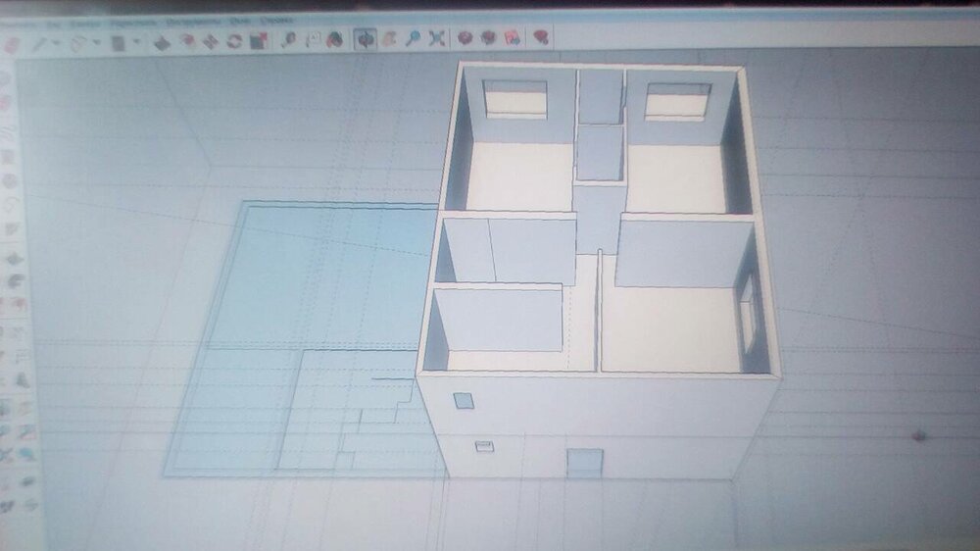This screenshot has height=551, width=980.
Task: Select the Tape Measure tool
Action: 289,40
